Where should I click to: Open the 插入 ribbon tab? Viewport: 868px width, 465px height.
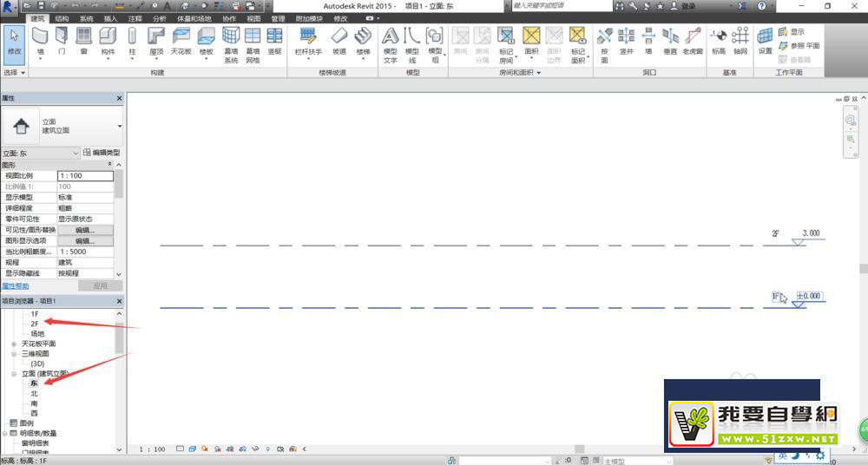[111, 18]
